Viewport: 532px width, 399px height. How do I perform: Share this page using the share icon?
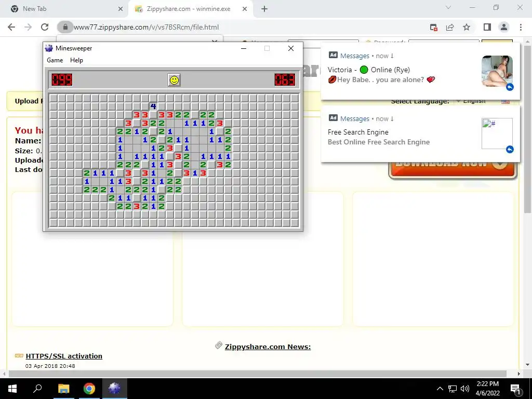(x=450, y=27)
